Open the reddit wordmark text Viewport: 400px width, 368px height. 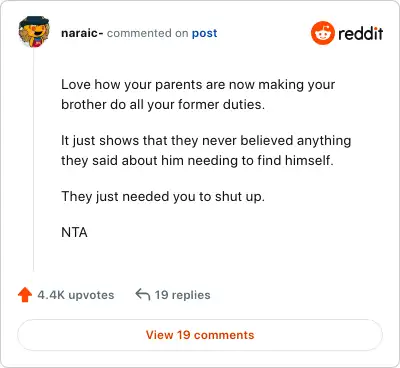point(361,33)
